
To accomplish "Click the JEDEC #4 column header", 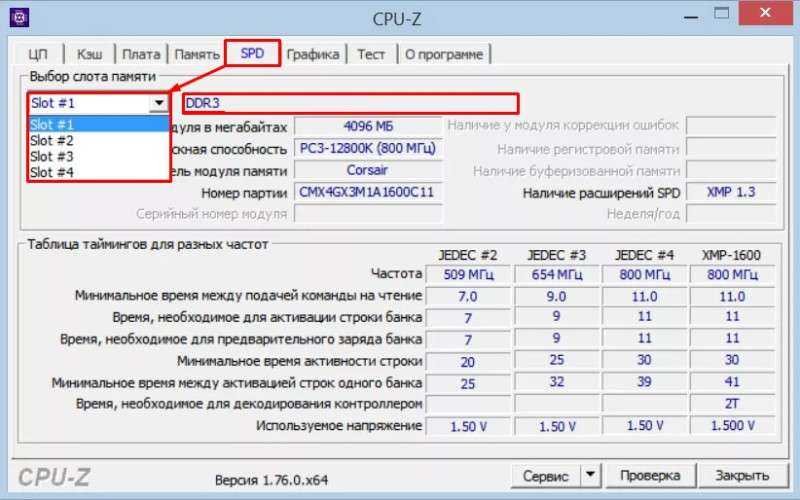I will click(x=644, y=255).
